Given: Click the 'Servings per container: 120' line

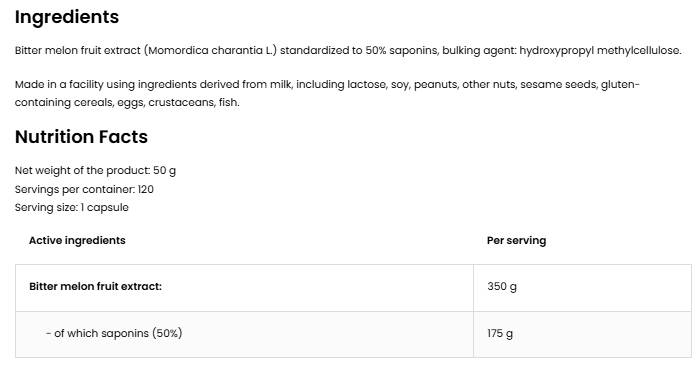Looking at the screenshot, I should click(x=84, y=189).
